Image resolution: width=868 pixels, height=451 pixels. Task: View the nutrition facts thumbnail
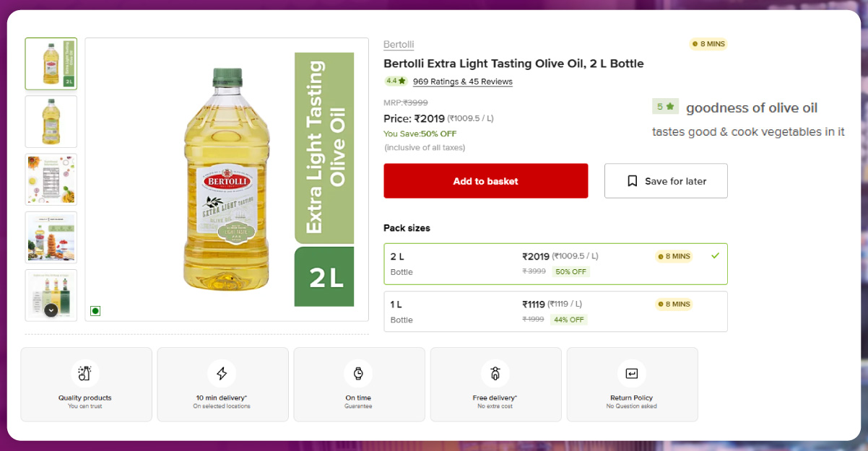(51, 180)
